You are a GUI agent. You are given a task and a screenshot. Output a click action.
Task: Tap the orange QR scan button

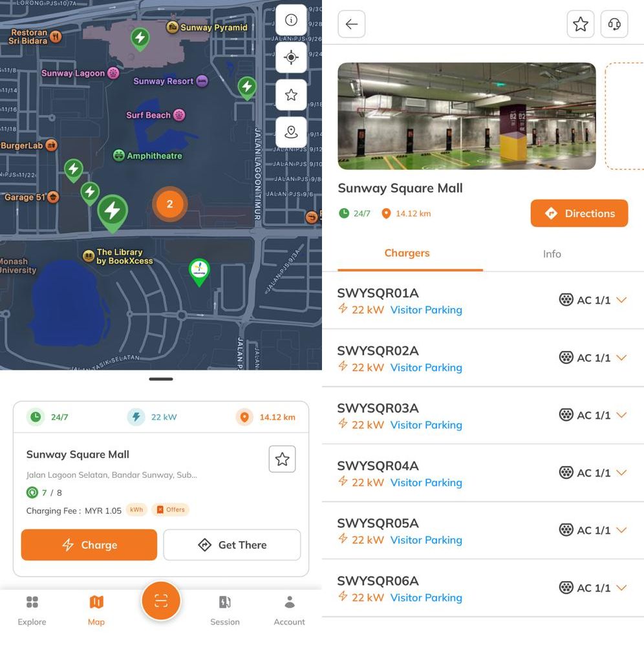pos(161,601)
